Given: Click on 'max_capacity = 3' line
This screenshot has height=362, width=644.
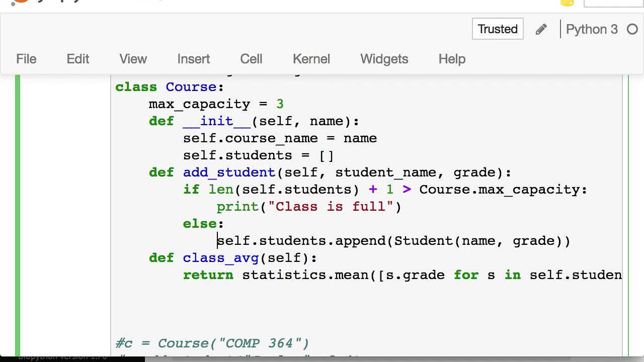Looking at the screenshot, I should (x=216, y=104).
